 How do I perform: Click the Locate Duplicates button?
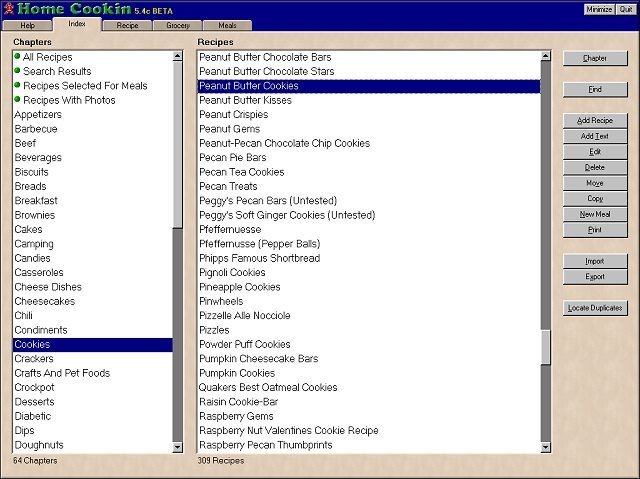tap(595, 308)
